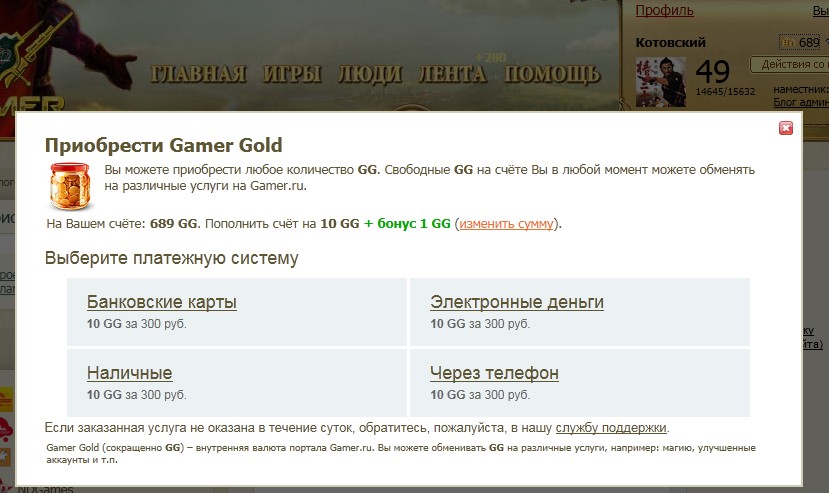Open the Банковские карты payment option
829x493 pixels.
pos(162,302)
